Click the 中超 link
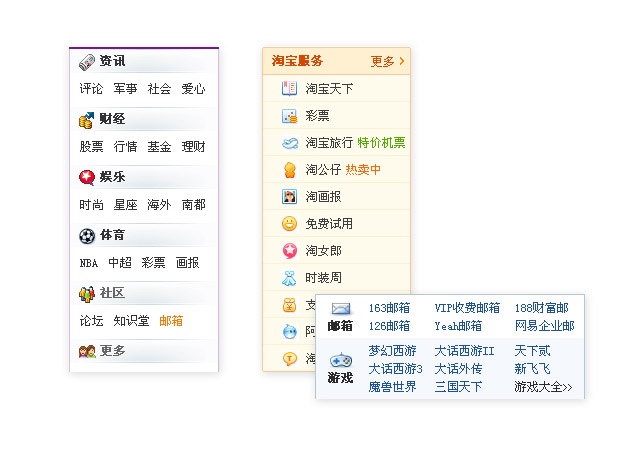Viewport: 625px width, 455px height. click(120, 263)
